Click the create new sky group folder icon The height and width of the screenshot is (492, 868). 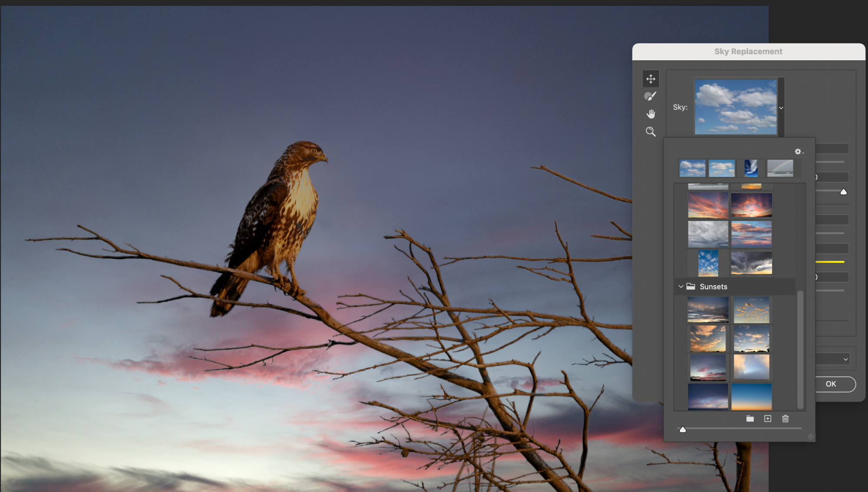click(x=750, y=419)
